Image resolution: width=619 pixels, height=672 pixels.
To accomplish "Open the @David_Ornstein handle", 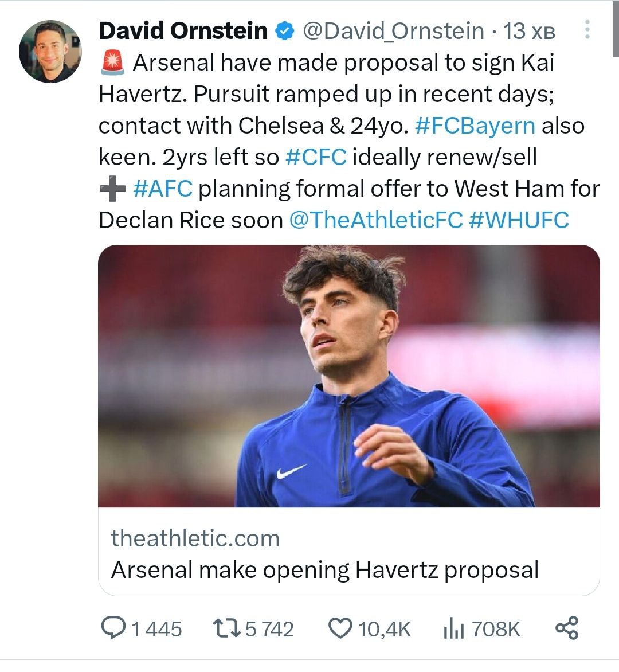I will coord(393,30).
